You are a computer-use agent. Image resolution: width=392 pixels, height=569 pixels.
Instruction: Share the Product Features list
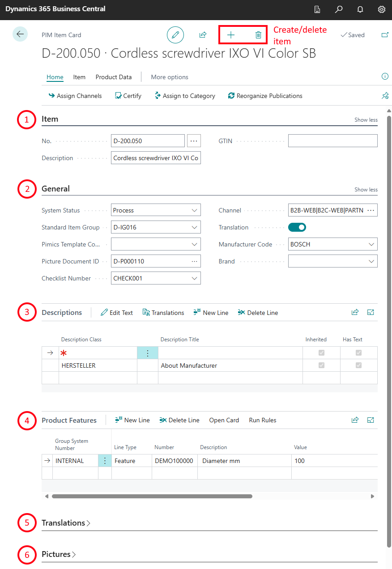pos(355,420)
